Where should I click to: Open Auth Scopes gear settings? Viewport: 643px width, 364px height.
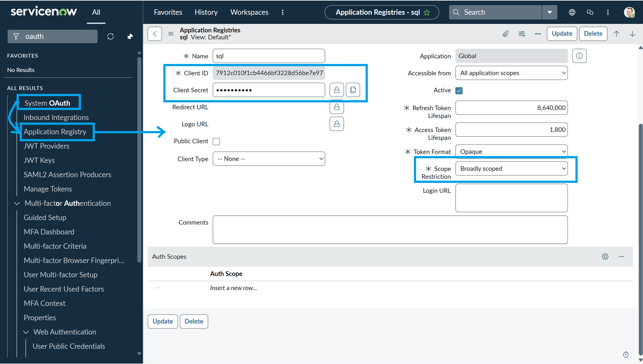point(605,257)
